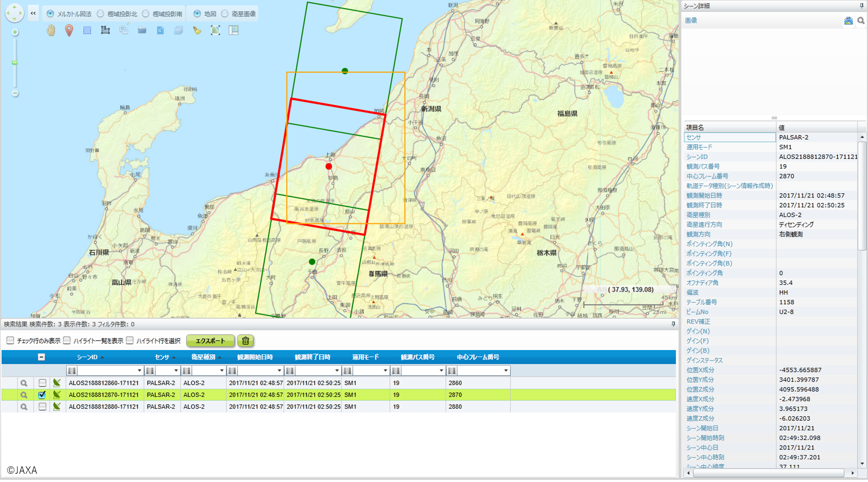Sort by 中心フレーム番号 column header
This screenshot has height=482, width=868.
pyautogui.click(x=477, y=357)
